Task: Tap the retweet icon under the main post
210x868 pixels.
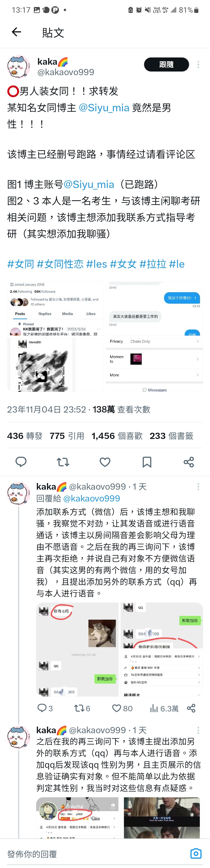Action: click(63, 462)
